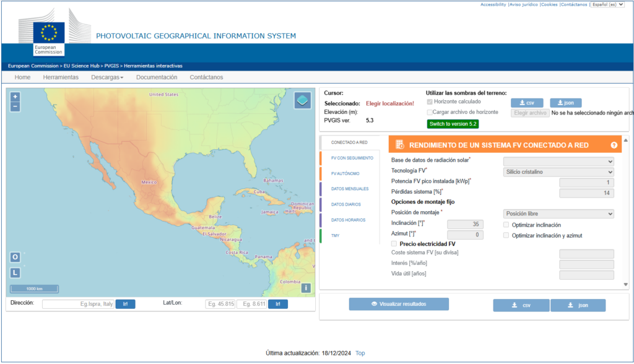This screenshot has width=634, height=364.
Task: Open the Herramientas menu item
Action: (x=61, y=77)
